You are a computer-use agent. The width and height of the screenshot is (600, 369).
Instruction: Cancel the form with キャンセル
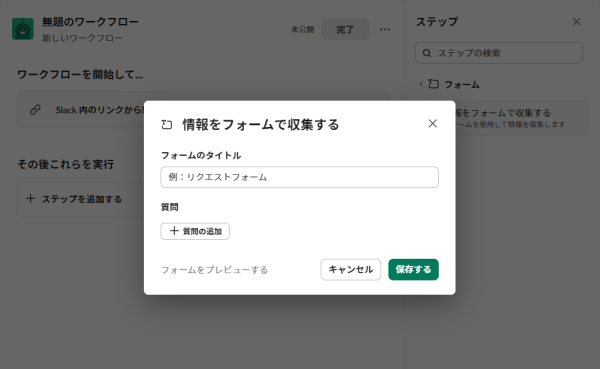[x=351, y=269]
